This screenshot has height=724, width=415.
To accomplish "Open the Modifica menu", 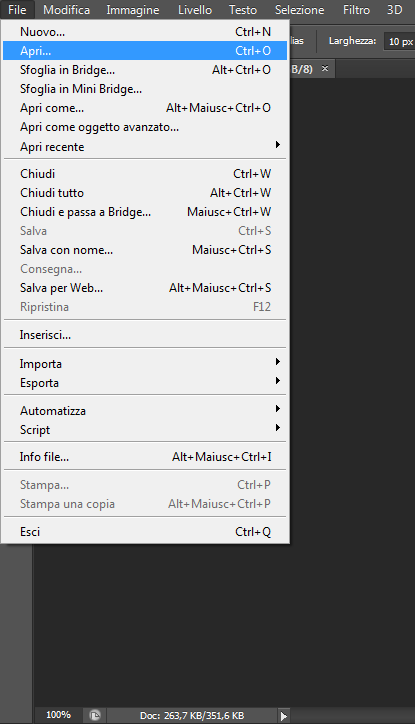I will coord(66,10).
